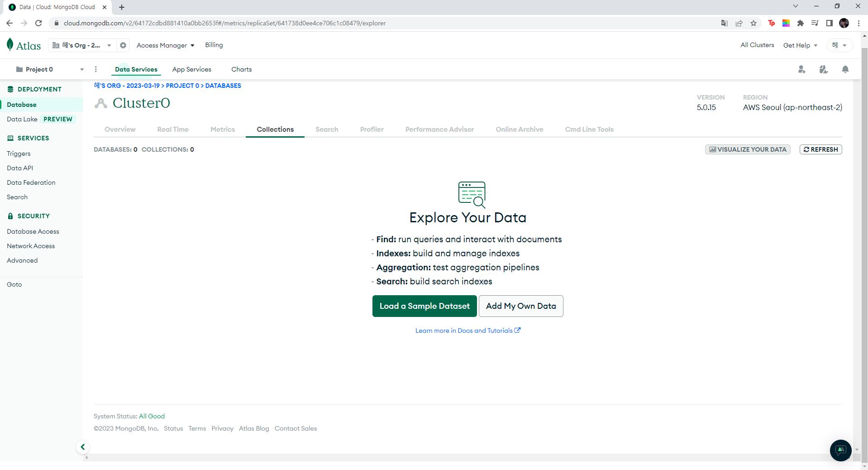The height and width of the screenshot is (470, 868).
Task: Click Goto in the sidebar
Action: [14, 284]
